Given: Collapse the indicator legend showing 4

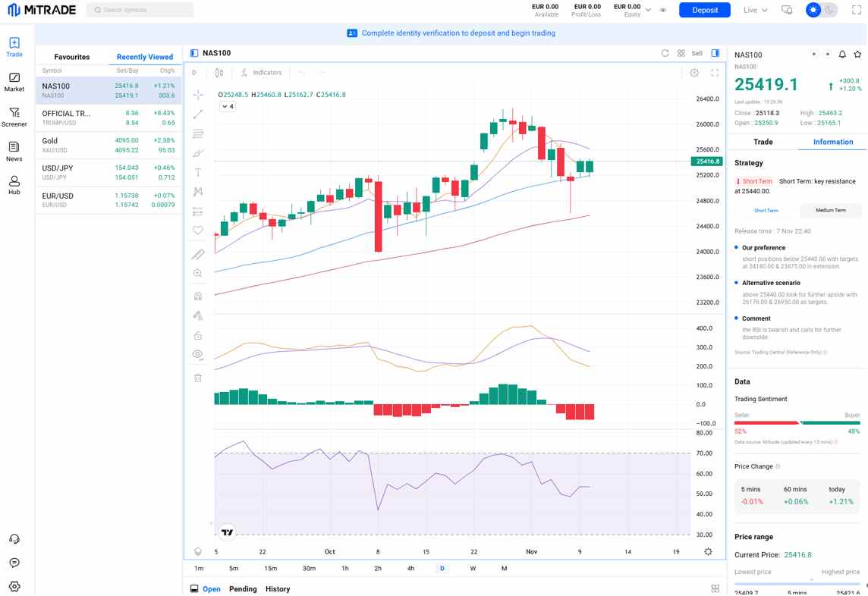Looking at the screenshot, I should (x=227, y=107).
